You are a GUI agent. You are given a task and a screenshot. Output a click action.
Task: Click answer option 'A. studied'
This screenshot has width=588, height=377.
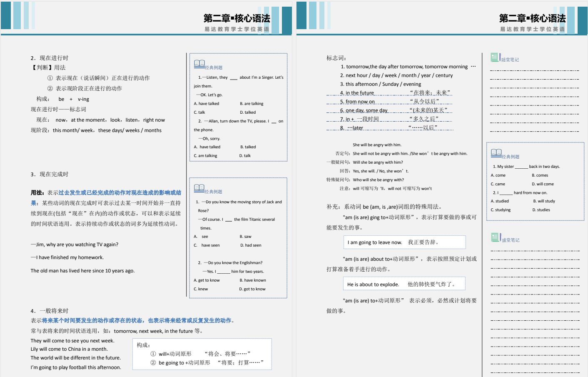pos(500,201)
